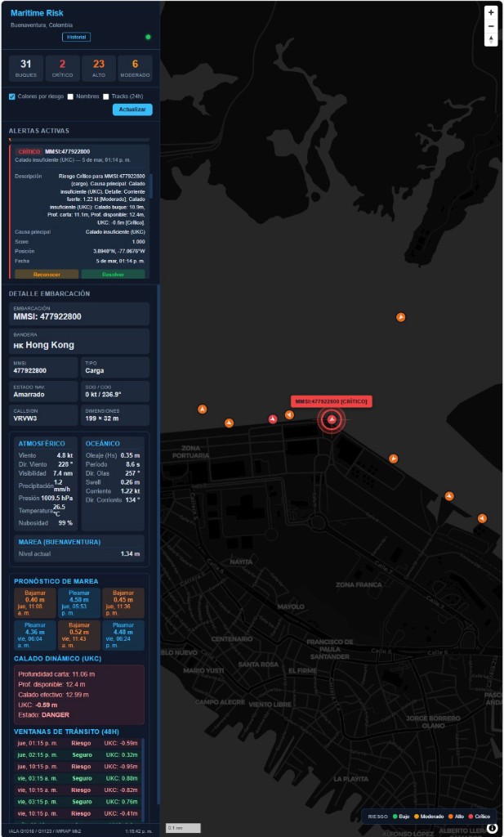Click the transit windows list scrollbar
Image resolution: width=504 pixels, height=837 pixels.
tap(143, 774)
